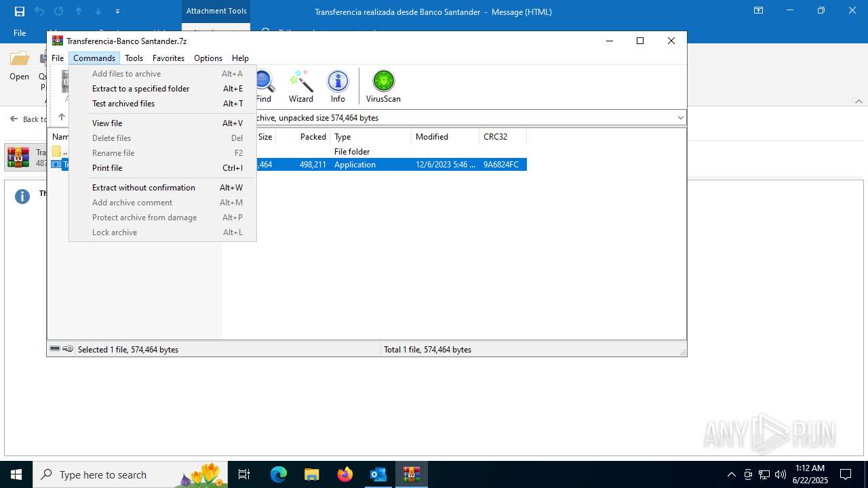Screen dimensions: 868x488
Task: Open File Explorer from the taskbar
Action: click(311, 474)
